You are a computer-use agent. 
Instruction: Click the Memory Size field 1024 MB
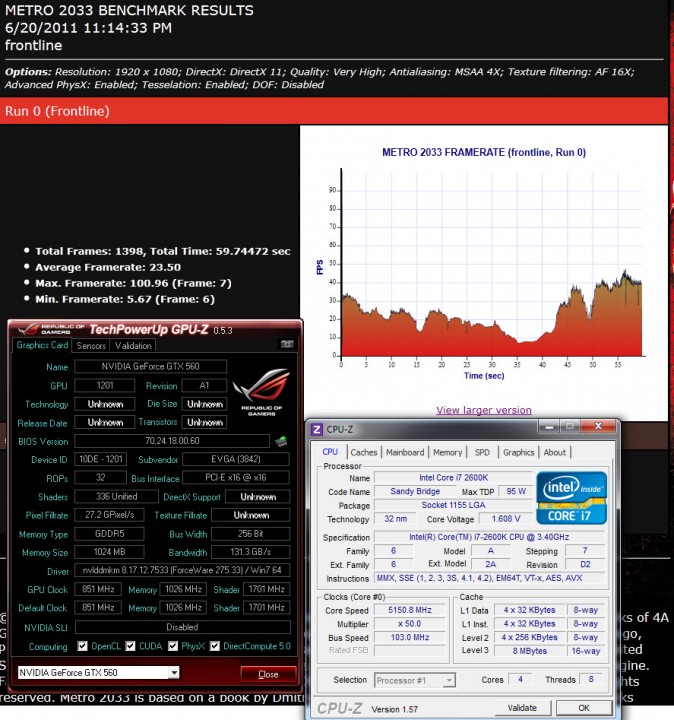pos(109,552)
